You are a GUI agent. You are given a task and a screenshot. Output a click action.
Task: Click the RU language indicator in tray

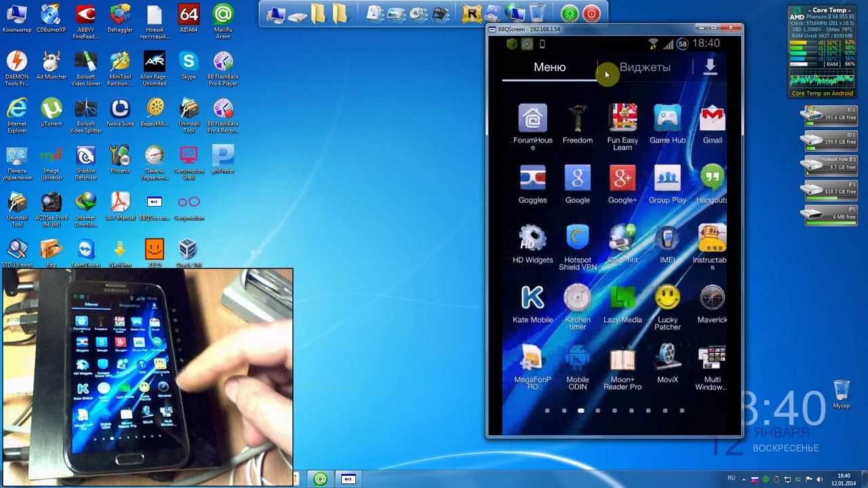(731, 479)
